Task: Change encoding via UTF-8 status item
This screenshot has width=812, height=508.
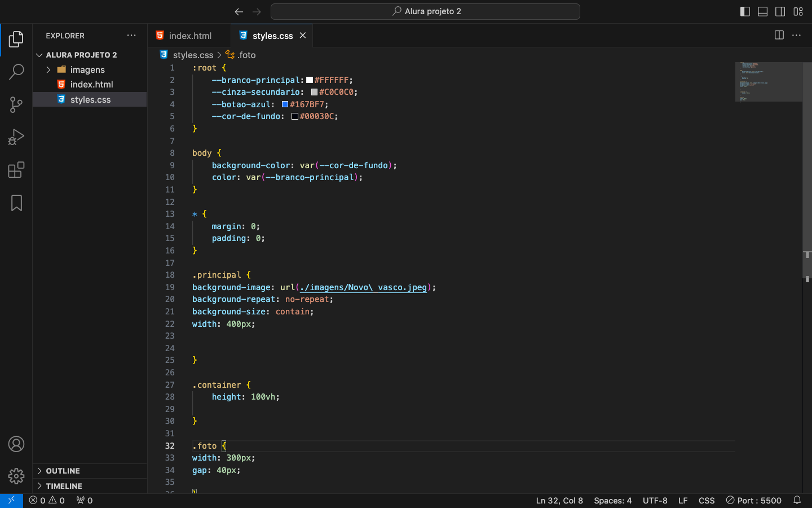Action: click(x=655, y=501)
